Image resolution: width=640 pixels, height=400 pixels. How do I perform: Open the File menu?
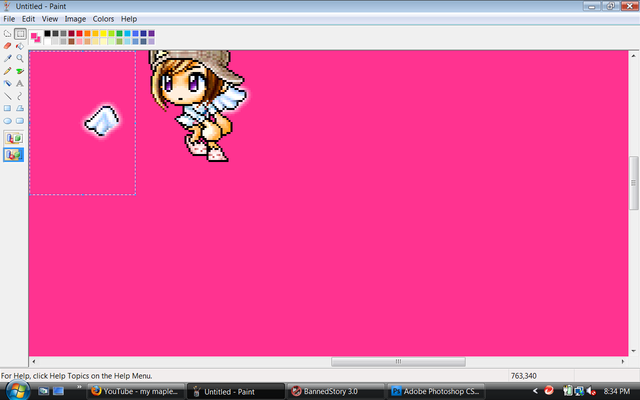pos(9,19)
